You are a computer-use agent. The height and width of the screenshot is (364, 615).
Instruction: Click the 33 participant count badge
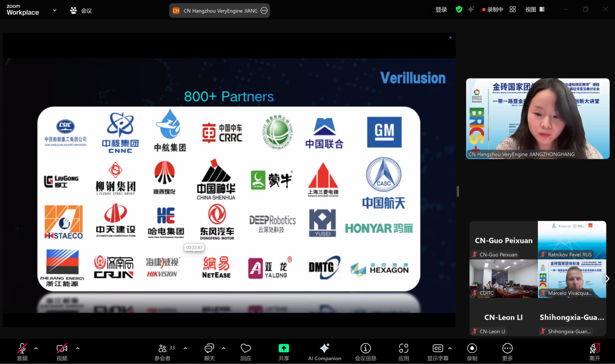(172, 348)
